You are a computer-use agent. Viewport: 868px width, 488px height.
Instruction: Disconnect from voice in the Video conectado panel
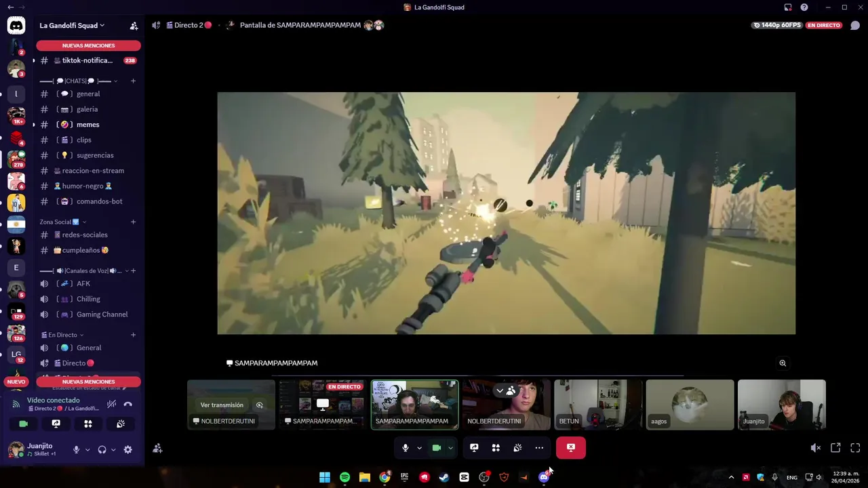click(x=127, y=404)
